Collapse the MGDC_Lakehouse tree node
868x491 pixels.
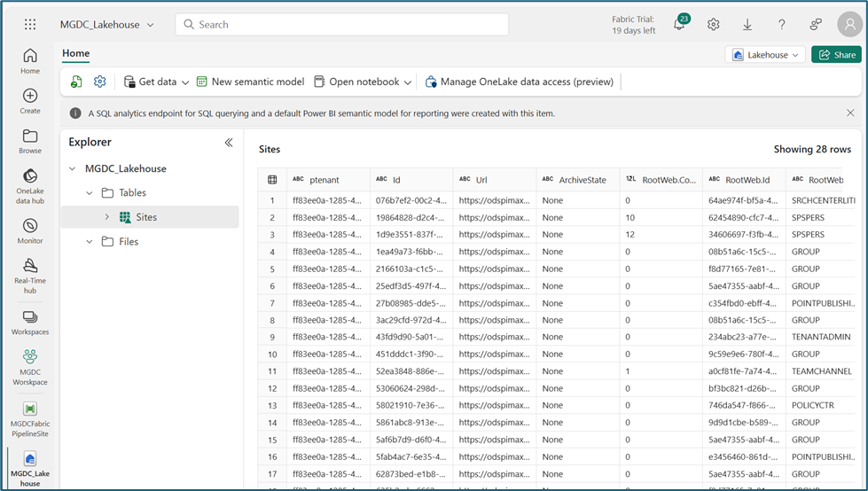(73, 168)
